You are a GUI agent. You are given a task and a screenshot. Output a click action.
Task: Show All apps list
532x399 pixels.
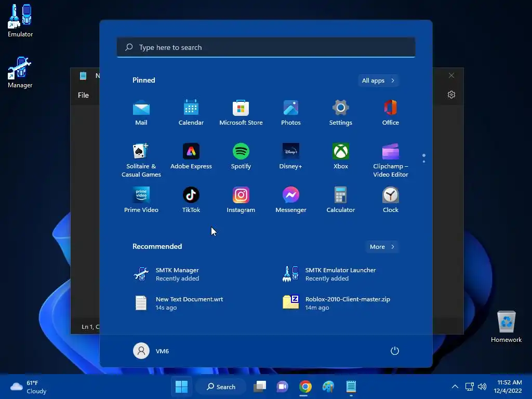[378, 81]
